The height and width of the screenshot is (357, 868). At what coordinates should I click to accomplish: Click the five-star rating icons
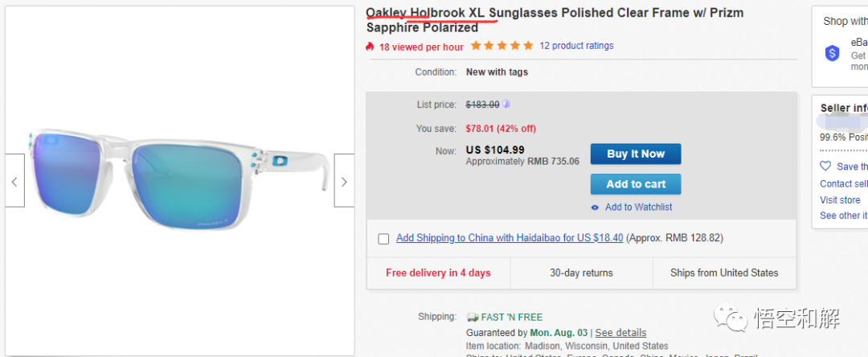click(502, 46)
